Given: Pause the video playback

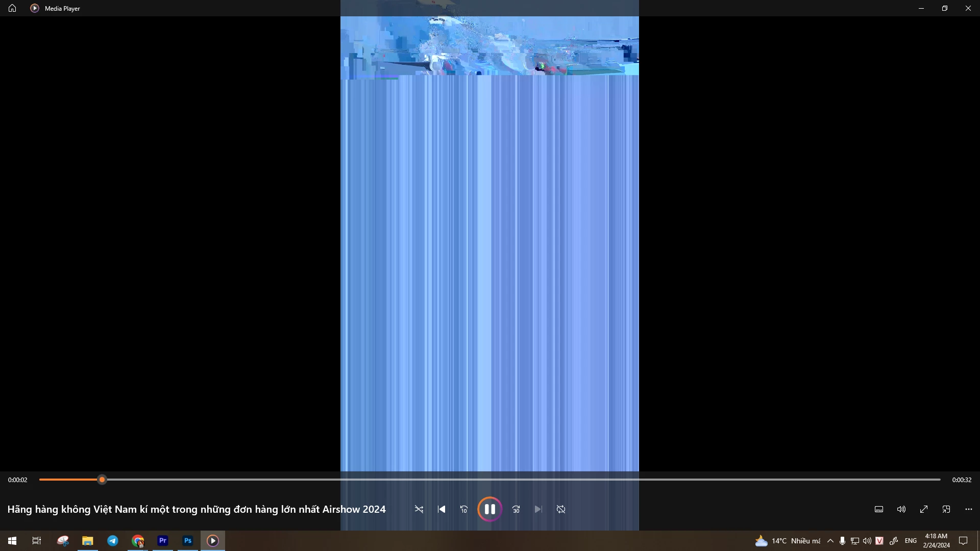Looking at the screenshot, I should tap(489, 509).
